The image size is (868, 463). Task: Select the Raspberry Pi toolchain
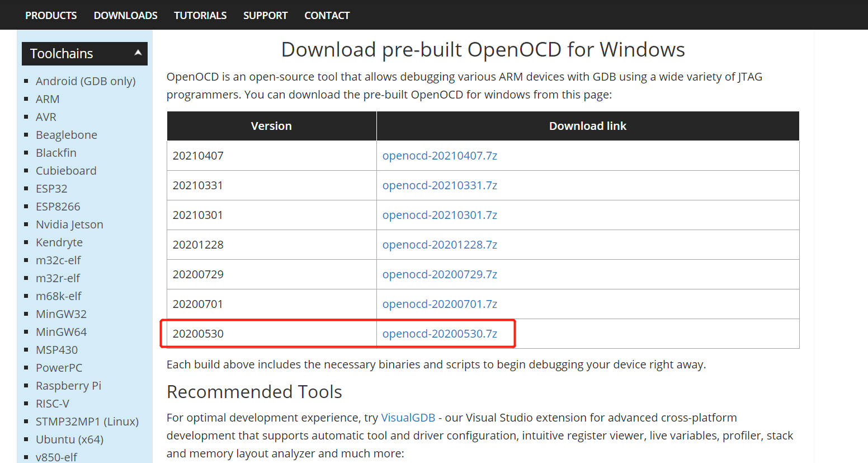tap(68, 385)
